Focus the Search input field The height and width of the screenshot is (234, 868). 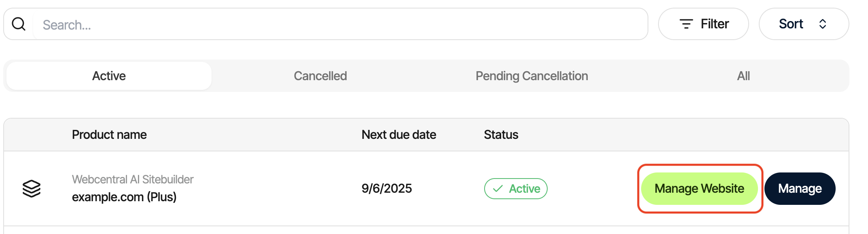(x=341, y=24)
